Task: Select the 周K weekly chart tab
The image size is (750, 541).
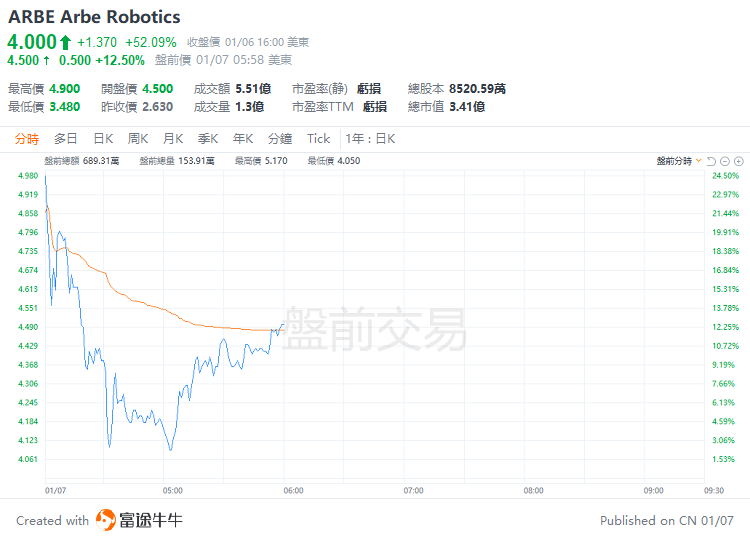Action: tap(138, 139)
